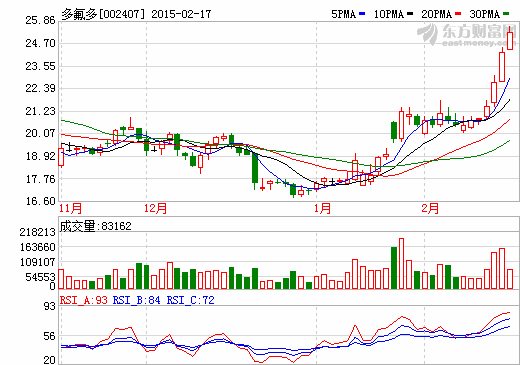
Task: Click the 218213 volume axis label
Action: (37, 232)
